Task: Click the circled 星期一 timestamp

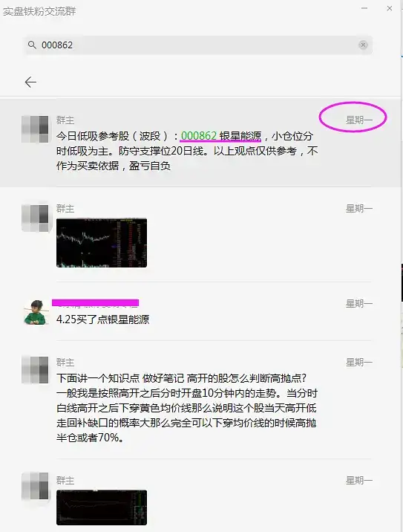Action: (x=359, y=120)
